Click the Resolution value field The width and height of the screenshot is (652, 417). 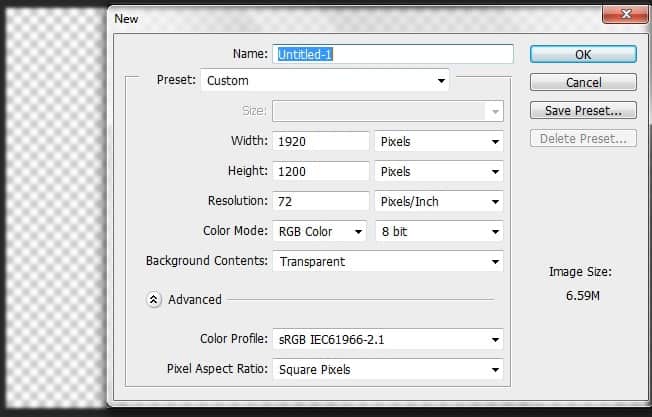[x=321, y=201]
